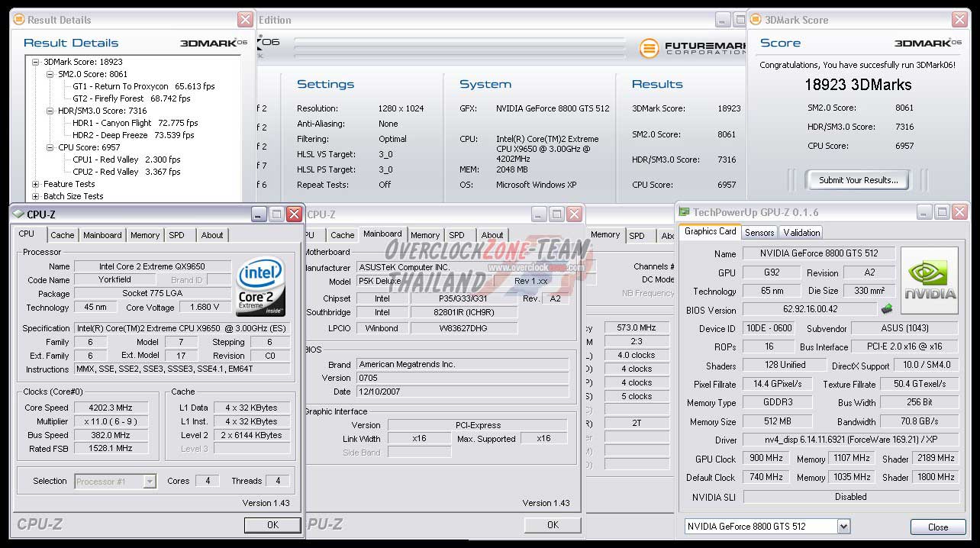This screenshot has width=980, height=548.
Task: Collapse the SM2.0 Score: 8061 node
Action: (x=50, y=74)
